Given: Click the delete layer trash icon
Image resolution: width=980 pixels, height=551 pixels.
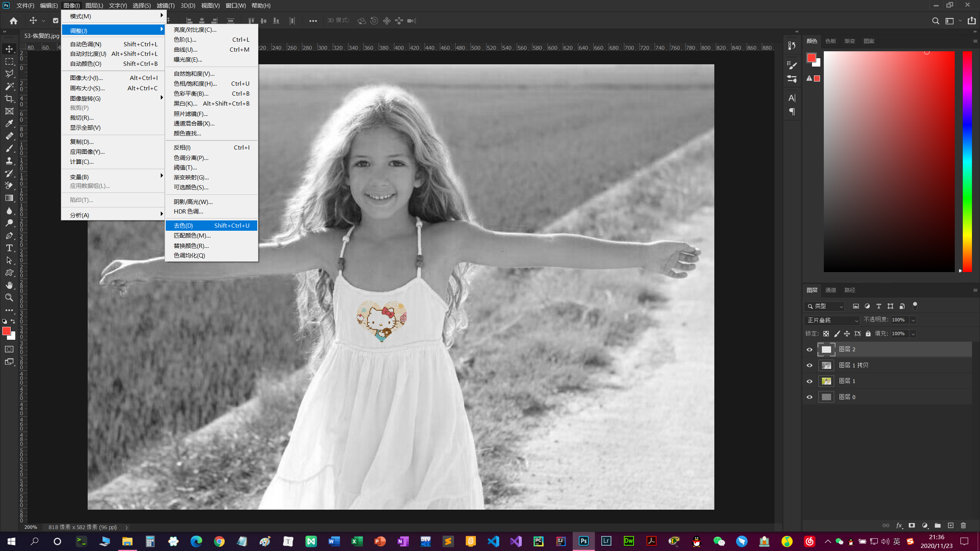Looking at the screenshot, I should point(964,525).
